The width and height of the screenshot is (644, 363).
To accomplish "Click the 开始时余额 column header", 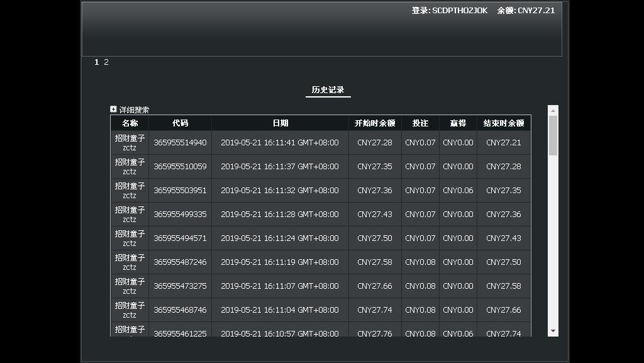I will (375, 123).
